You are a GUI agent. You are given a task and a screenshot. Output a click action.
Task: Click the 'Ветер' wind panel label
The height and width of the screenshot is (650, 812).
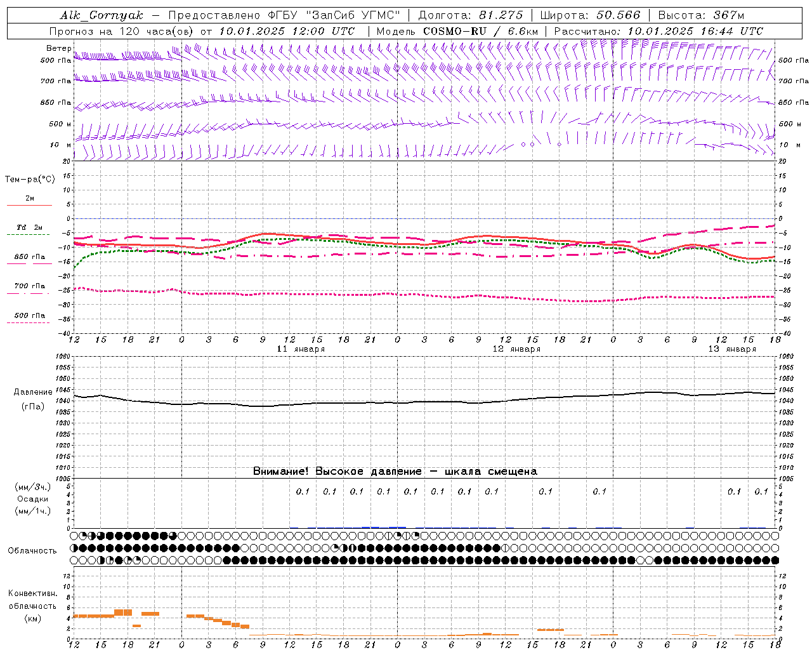tap(58, 48)
